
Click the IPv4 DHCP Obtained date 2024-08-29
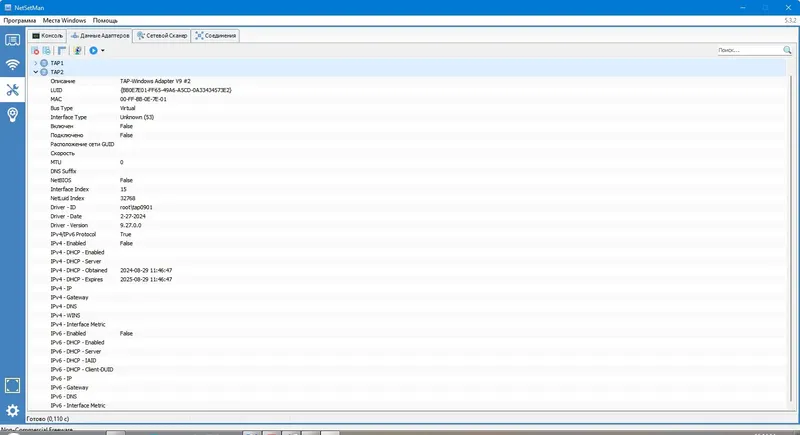coord(146,270)
